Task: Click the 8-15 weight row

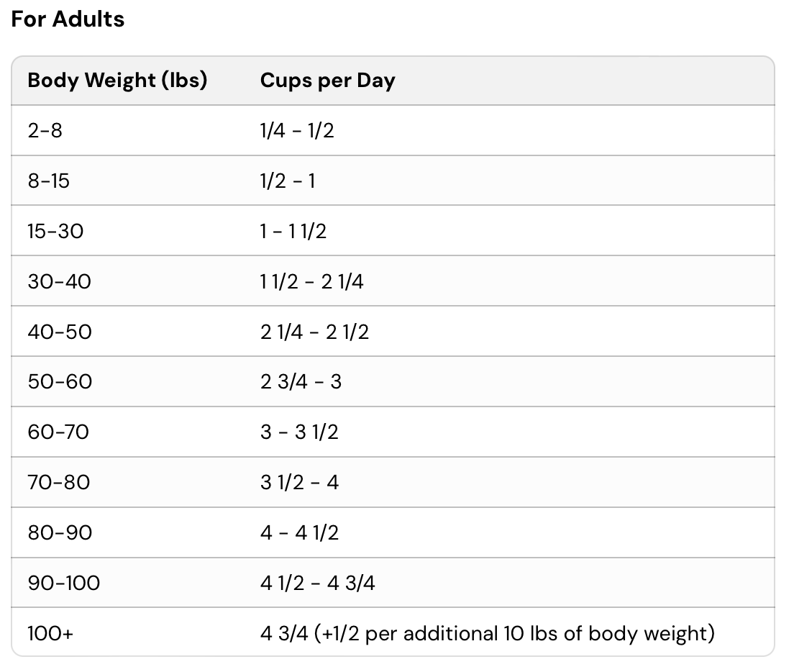Action: (49, 181)
